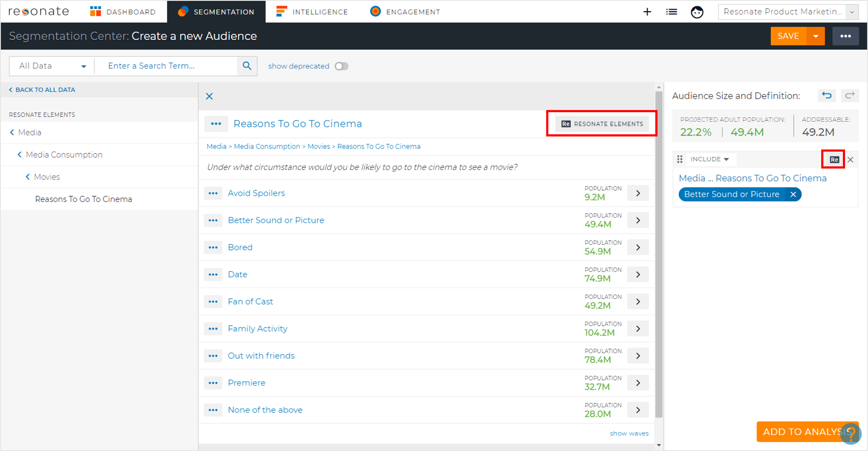
Task: Expand the Out with friends row arrow
Action: point(638,356)
